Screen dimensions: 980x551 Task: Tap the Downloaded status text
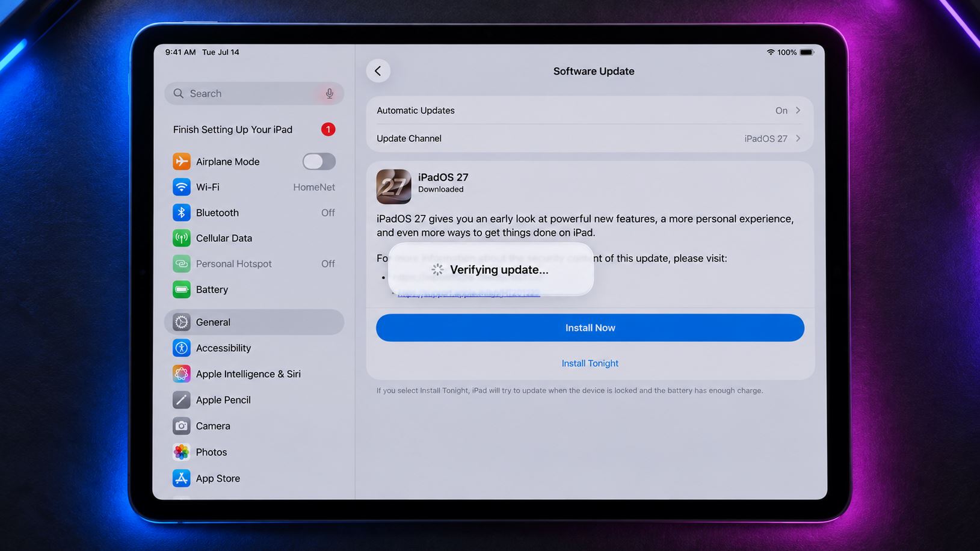pos(440,189)
